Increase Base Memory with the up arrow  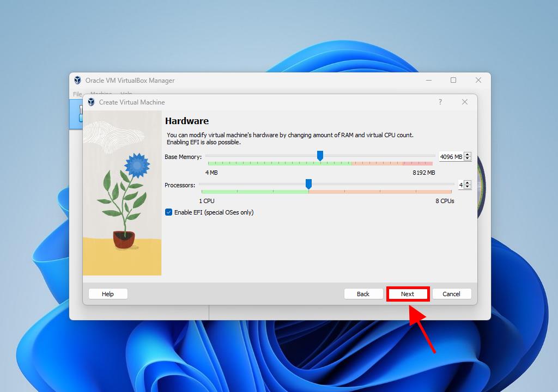coord(468,155)
